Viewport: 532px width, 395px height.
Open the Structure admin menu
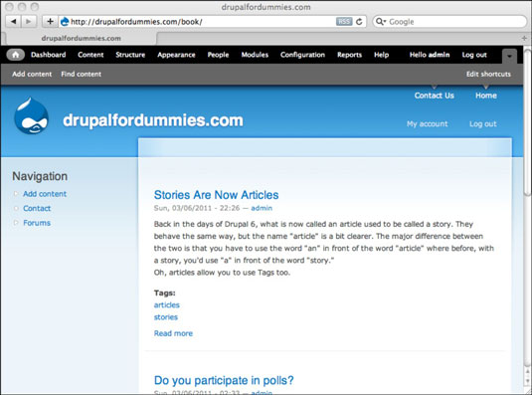click(x=130, y=55)
